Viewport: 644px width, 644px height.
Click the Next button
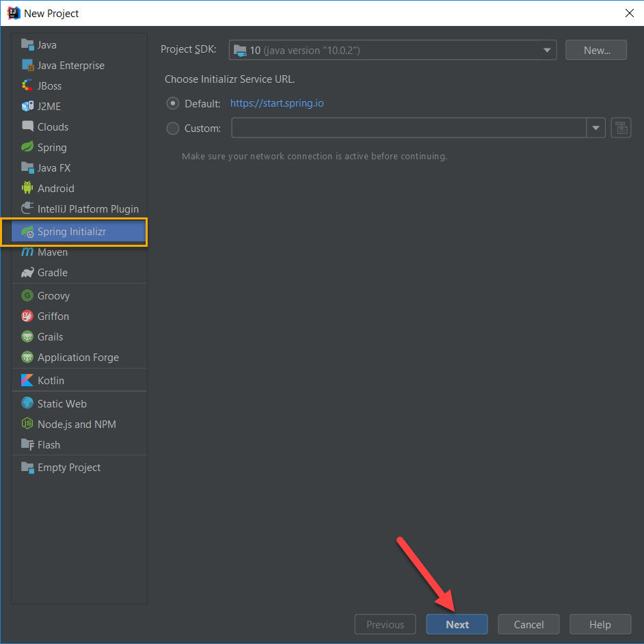tap(457, 624)
